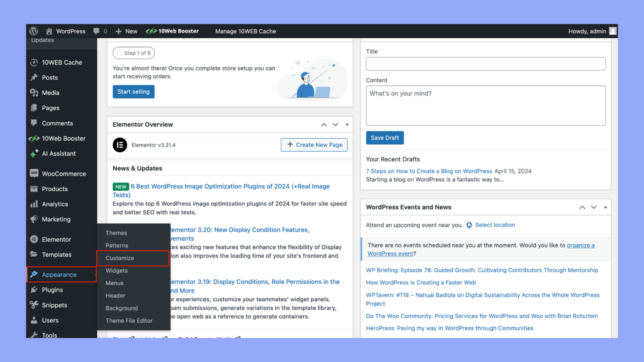Click the Plugins plug icon in sidebar
The width and height of the screenshot is (644, 362).
34,290
